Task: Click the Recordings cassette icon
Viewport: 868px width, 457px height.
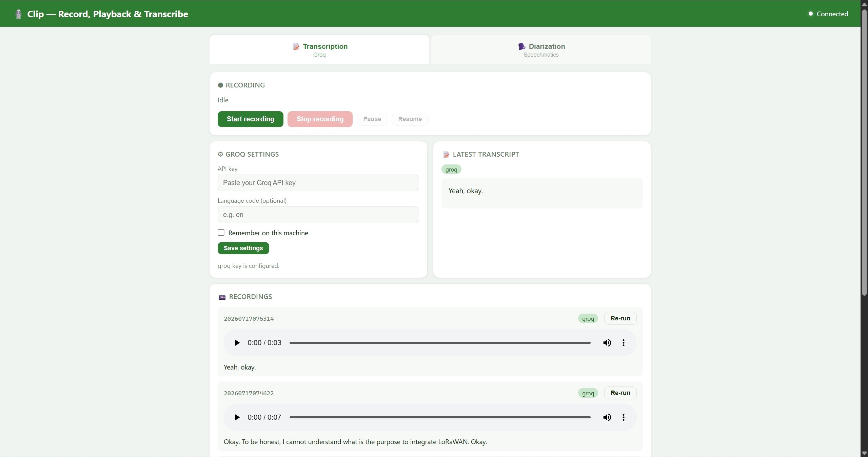Action: 222,297
